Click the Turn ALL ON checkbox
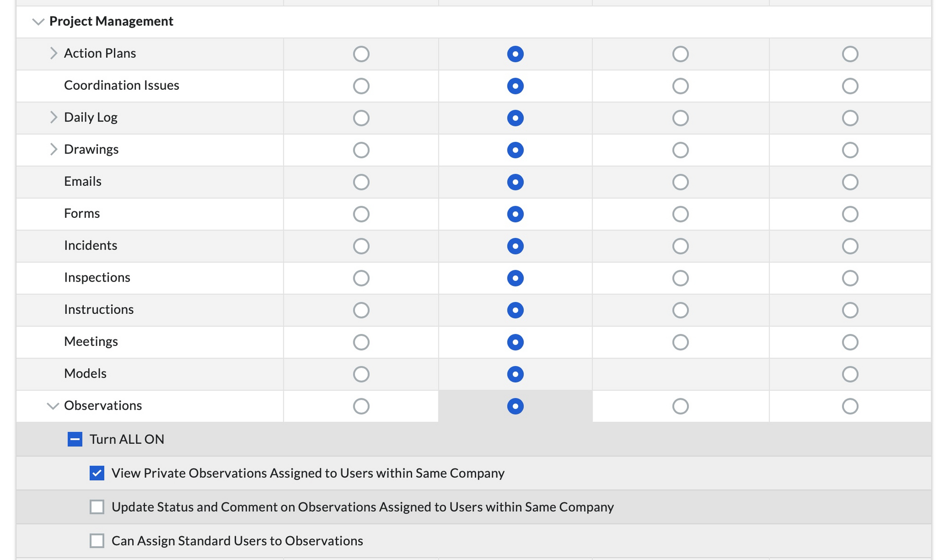This screenshot has width=945, height=560. coord(75,439)
